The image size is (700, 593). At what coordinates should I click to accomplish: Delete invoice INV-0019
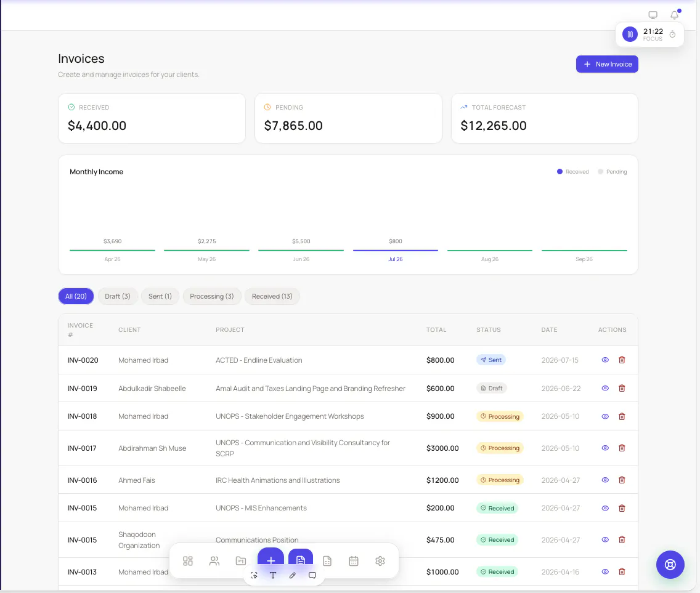tap(621, 388)
